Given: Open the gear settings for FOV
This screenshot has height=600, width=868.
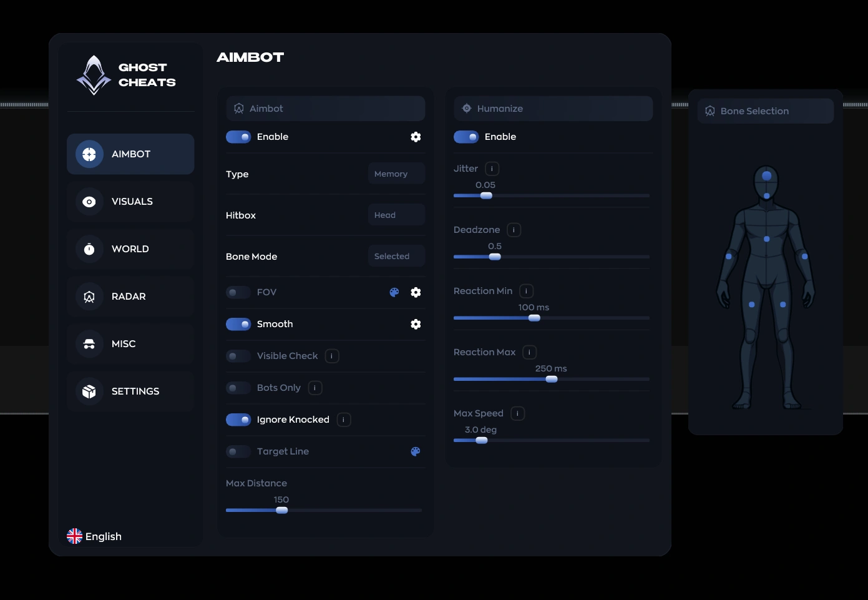Looking at the screenshot, I should (x=416, y=292).
